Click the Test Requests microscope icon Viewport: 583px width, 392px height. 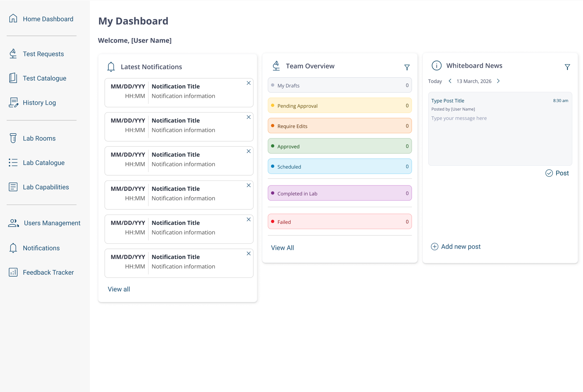pos(13,54)
